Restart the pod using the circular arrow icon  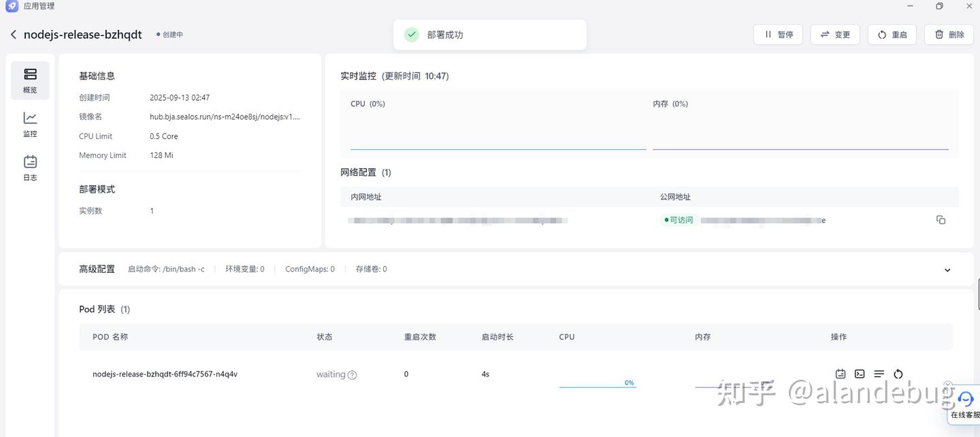pos(898,374)
